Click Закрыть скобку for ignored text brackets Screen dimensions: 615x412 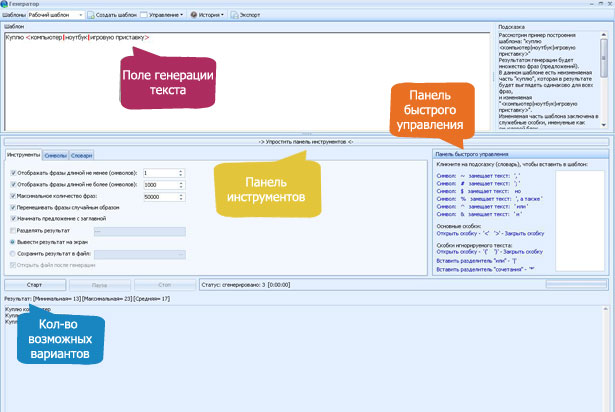pos(519,252)
